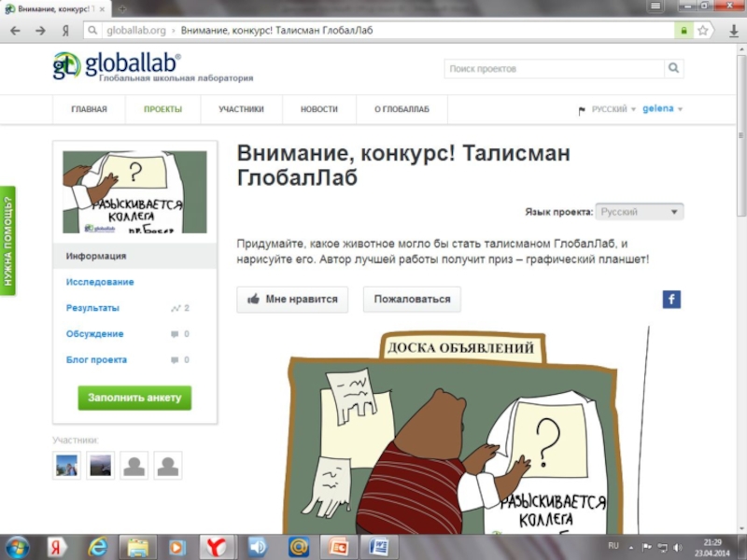
Task: Open the fourth participant placeholder avatar
Action: 168,465
